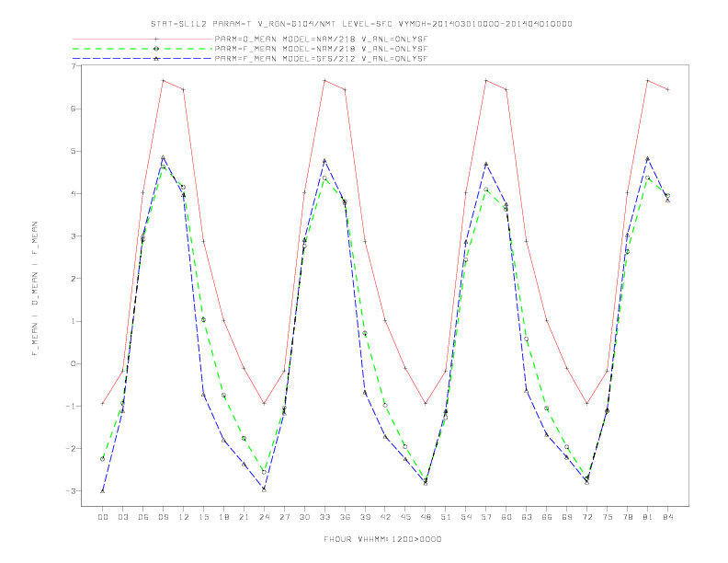728x563 pixels.
Task: Click the x-axis tick label 27
Action: point(284,517)
